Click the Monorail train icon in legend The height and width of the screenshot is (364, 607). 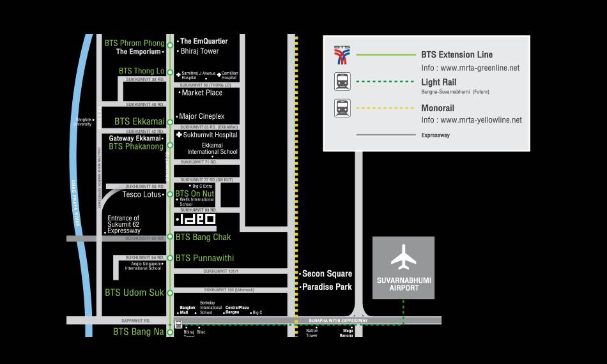pos(342,108)
